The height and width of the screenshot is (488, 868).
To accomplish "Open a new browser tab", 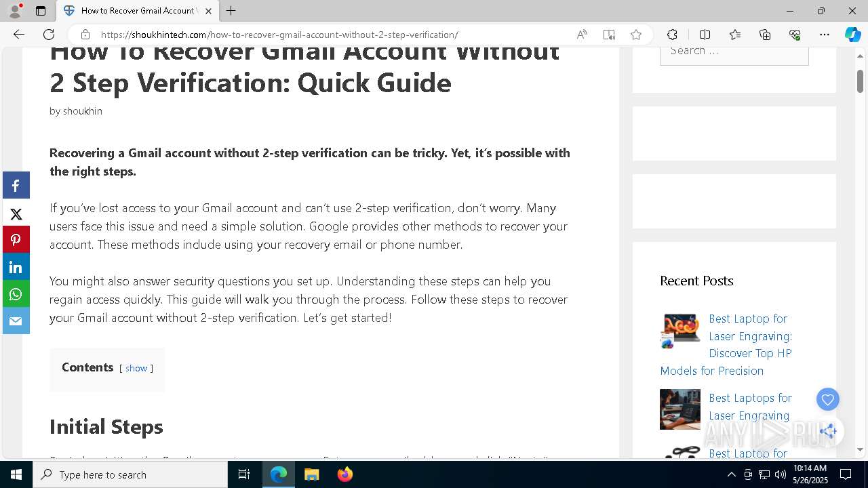I will pyautogui.click(x=231, y=11).
